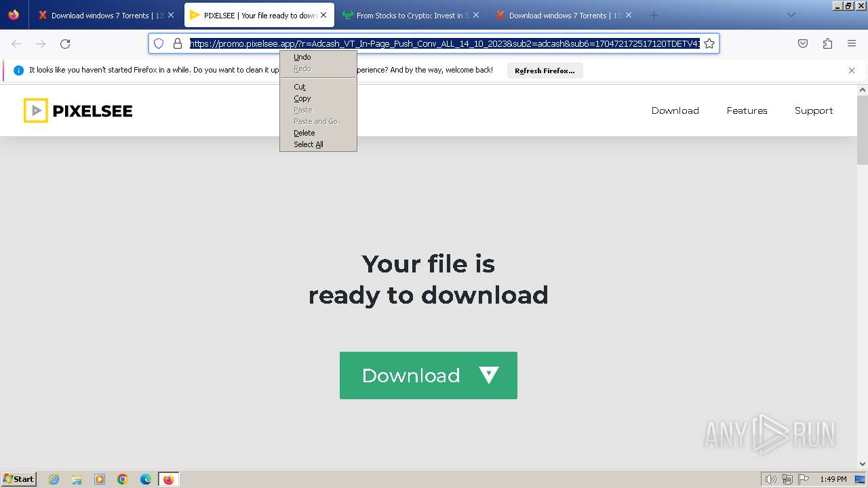Image resolution: width=868 pixels, height=488 pixels.
Task: Launch Microsoft Edge from taskbar
Action: point(146,479)
